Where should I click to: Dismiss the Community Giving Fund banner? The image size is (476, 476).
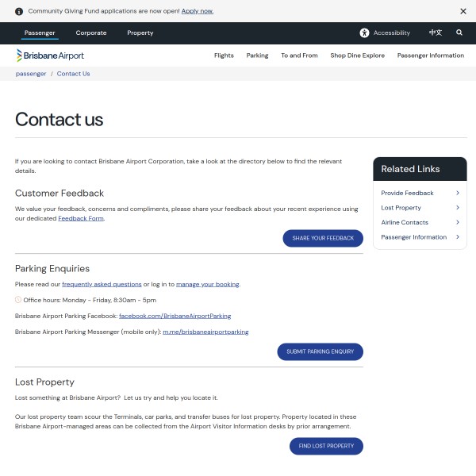click(x=463, y=11)
